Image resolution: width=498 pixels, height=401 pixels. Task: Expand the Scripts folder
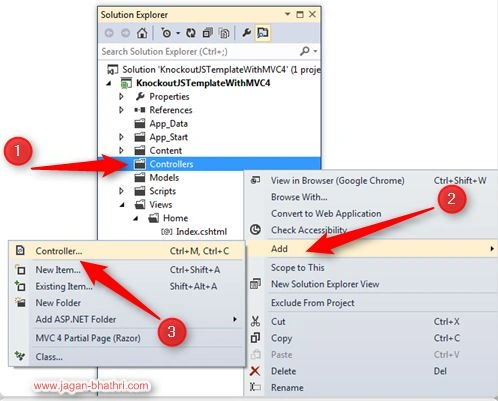coord(121,191)
